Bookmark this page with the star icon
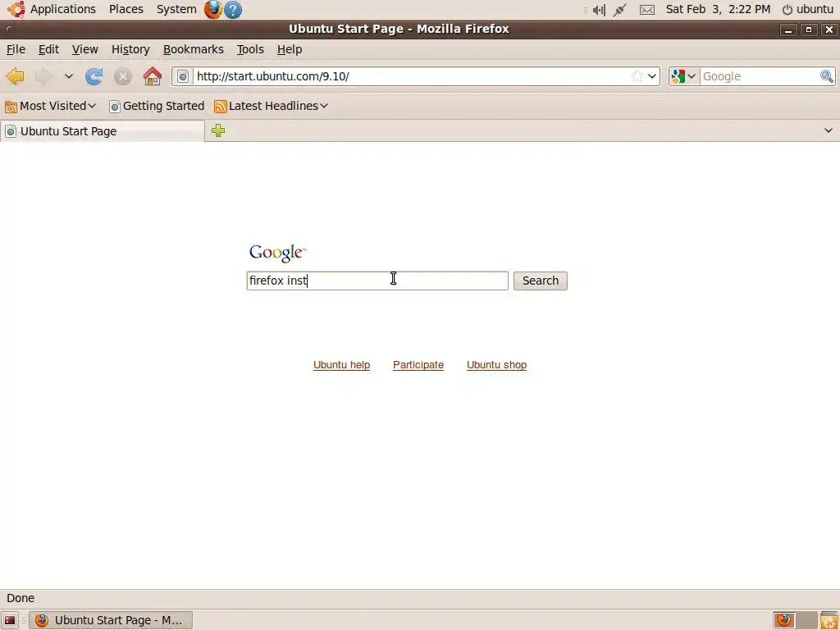Image resolution: width=840 pixels, height=630 pixels. (637, 76)
